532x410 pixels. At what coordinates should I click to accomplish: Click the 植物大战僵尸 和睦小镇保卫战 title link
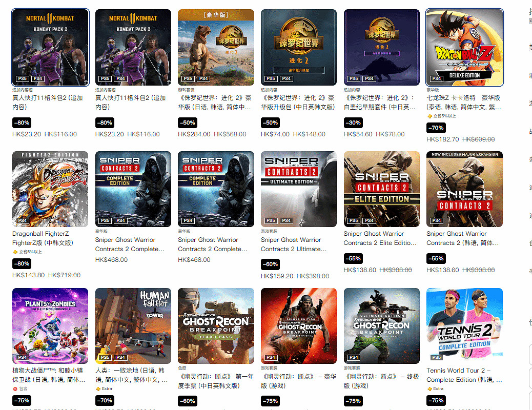point(49,375)
